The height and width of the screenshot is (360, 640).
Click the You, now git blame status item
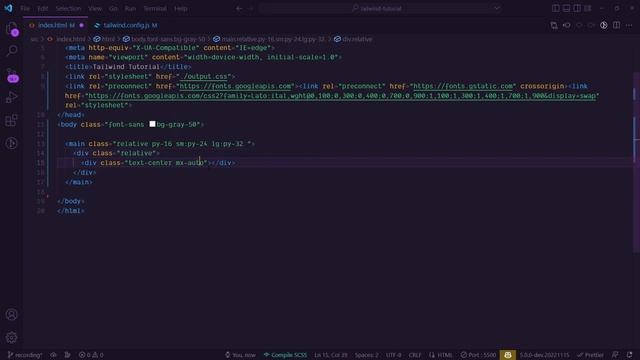click(x=240, y=355)
